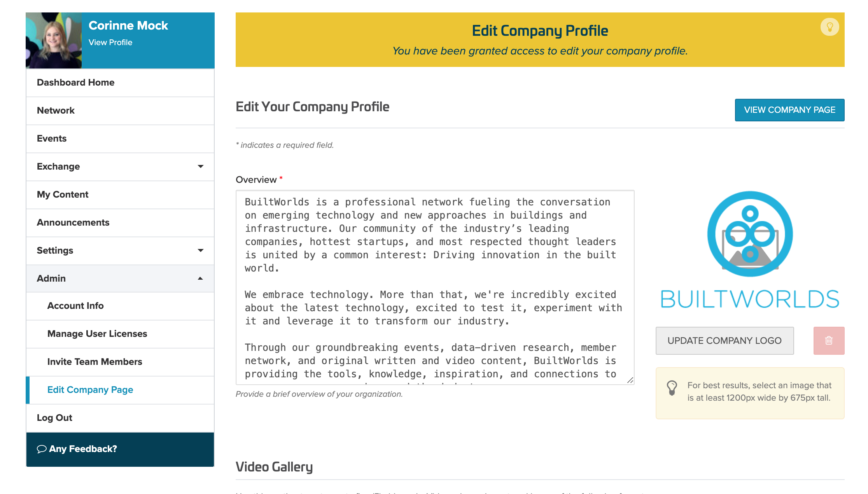Image resolution: width=868 pixels, height=494 pixels.
Task: Select the Edit Company Page menu item
Action: click(x=90, y=390)
